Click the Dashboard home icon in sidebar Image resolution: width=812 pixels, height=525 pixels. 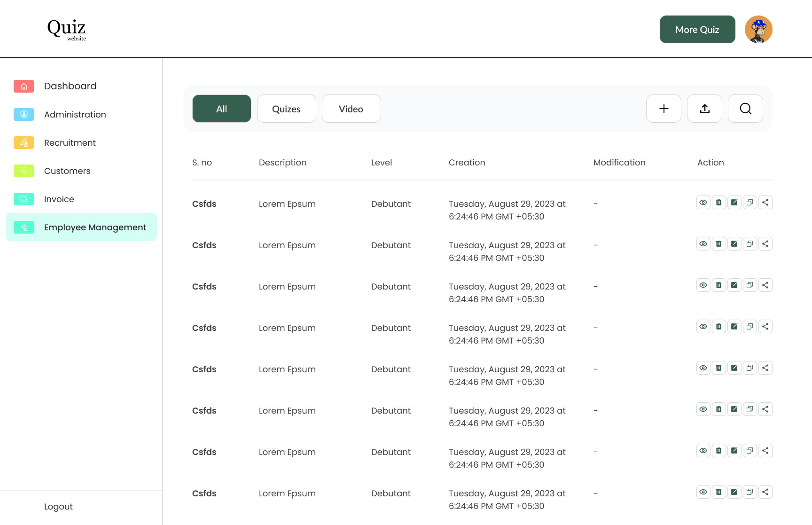pyautogui.click(x=24, y=86)
